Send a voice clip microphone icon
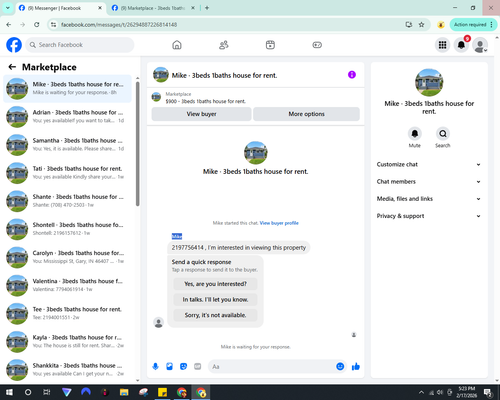The image size is (500, 400). (x=155, y=367)
